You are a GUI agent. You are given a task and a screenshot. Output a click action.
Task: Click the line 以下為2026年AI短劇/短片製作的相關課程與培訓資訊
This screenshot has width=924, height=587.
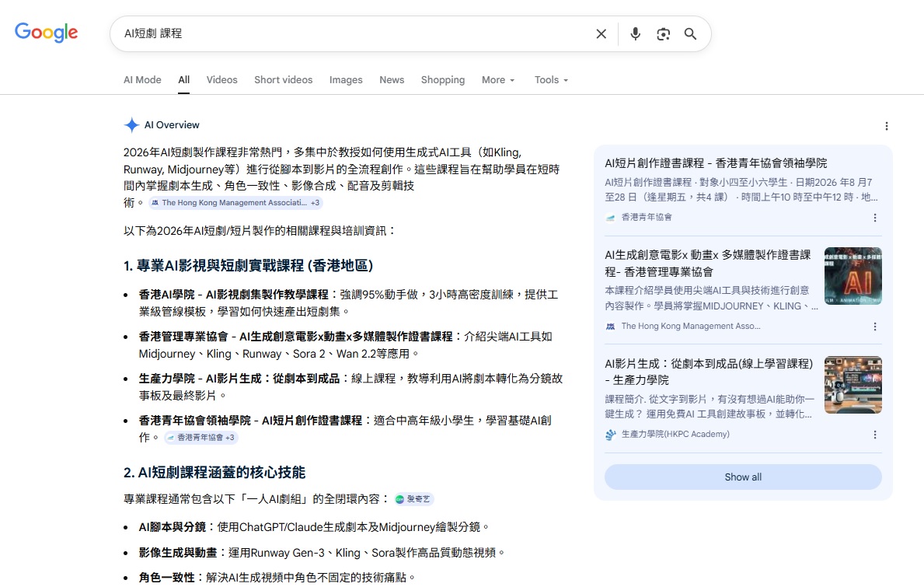tap(260, 231)
